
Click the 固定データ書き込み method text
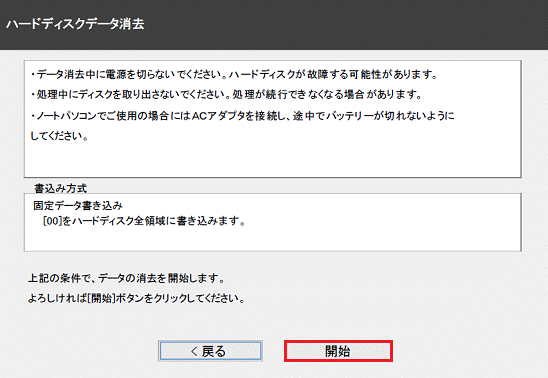click(78, 205)
